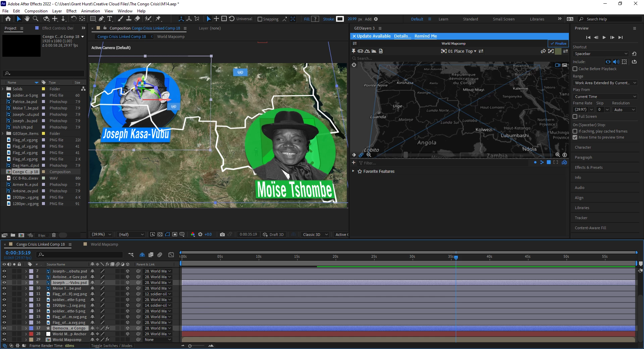This screenshot has width=644, height=349.
Task: Zoom out on the GEOlayers map
Action: [369, 155]
